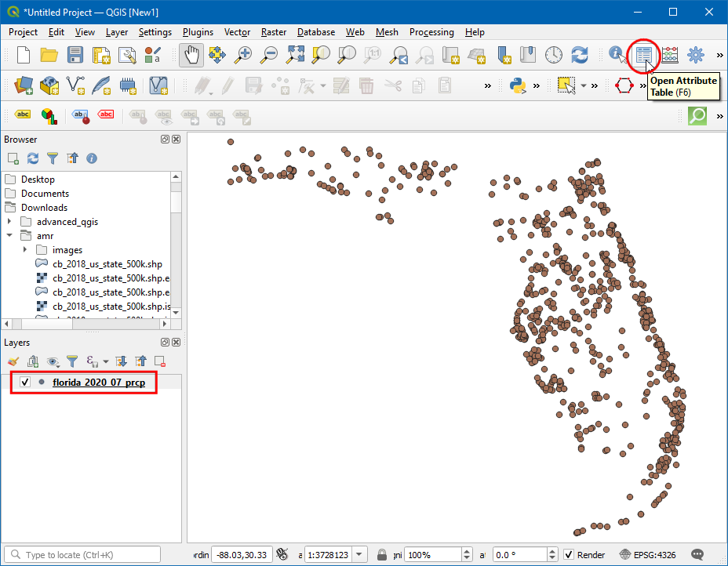This screenshot has width=728, height=566.
Task: Select the Pan Map hand tool
Action: 191,55
